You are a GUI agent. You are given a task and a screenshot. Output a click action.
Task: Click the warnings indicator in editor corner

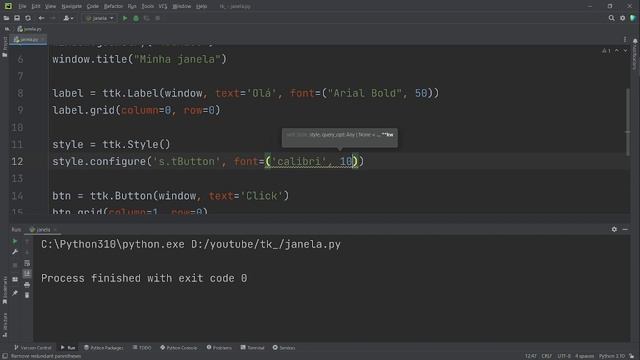coord(607,51)
